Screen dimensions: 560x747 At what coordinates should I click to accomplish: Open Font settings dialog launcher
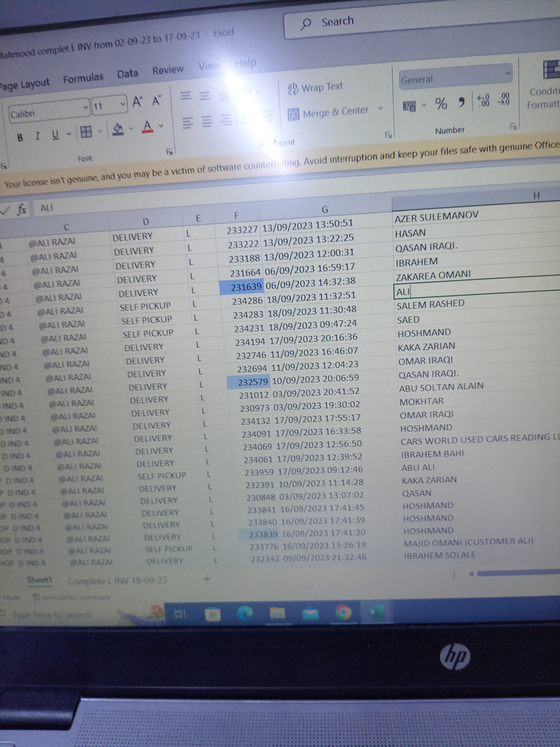coord(170,152)
